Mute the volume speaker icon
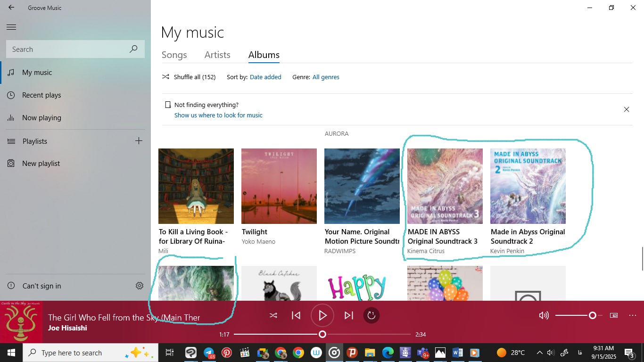Viewport: 644px width, 362px height. pos(544,315)
